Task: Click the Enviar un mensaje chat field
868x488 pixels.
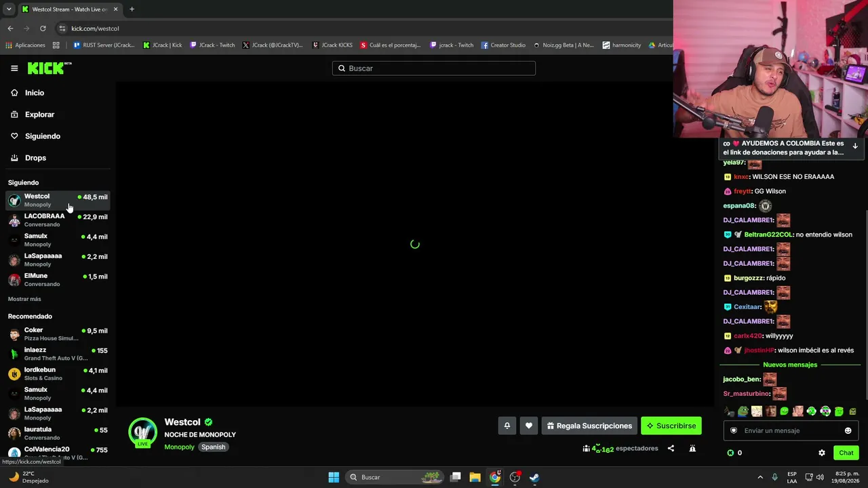Action: tap(791, 430)
